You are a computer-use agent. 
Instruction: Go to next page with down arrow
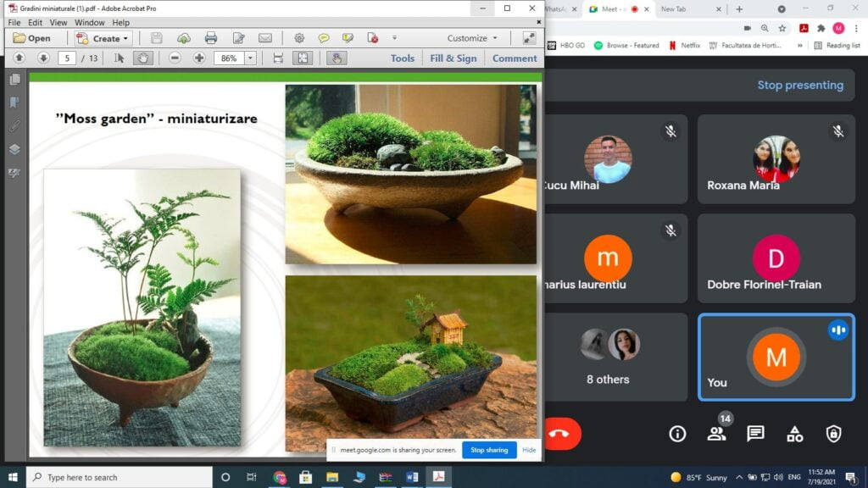pos(43,58)
